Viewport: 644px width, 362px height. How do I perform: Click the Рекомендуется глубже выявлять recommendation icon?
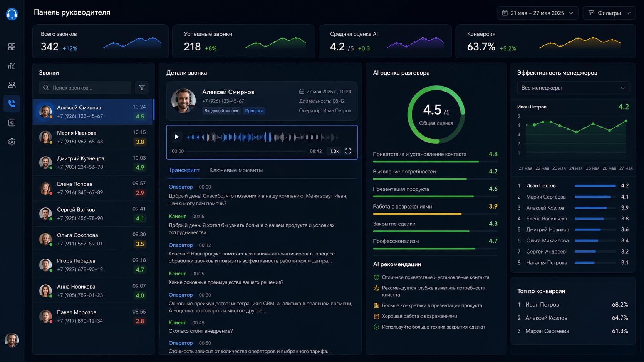pyautogui.click(x=376, y=288)
